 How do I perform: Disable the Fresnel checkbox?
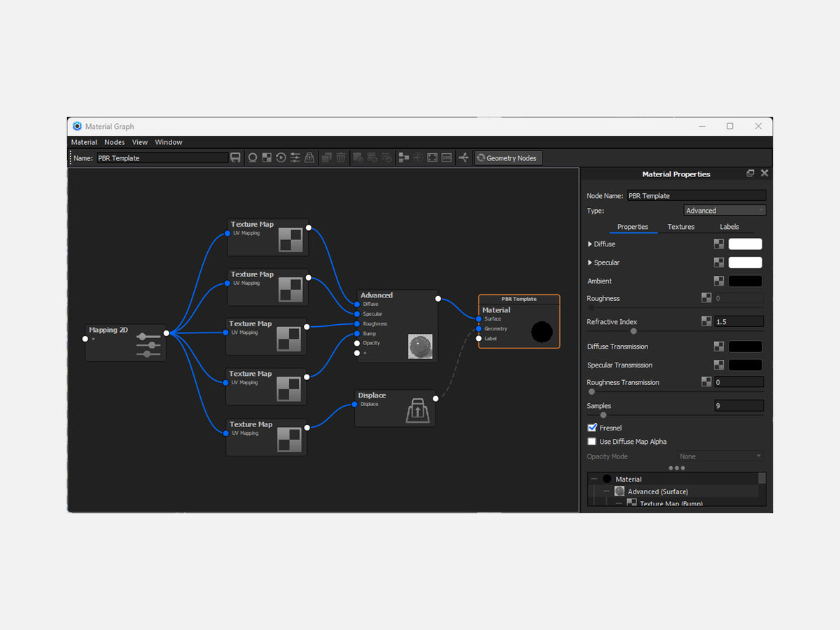(591, 427)
